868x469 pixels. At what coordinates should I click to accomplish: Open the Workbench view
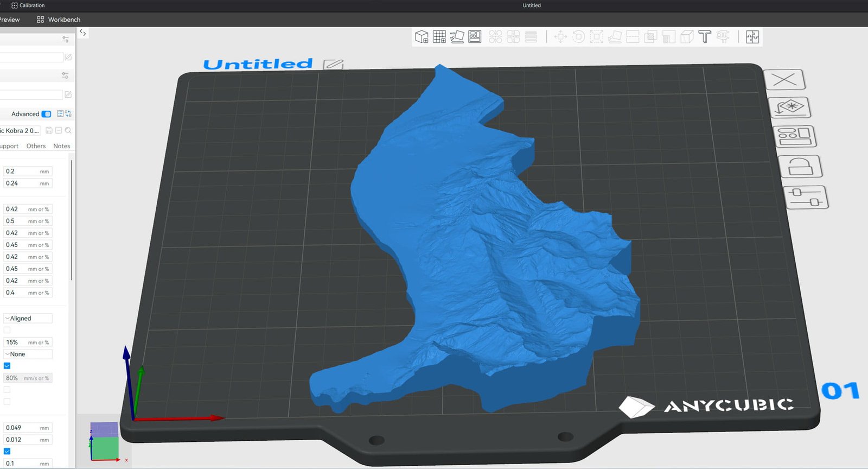[x=59, y=20]
